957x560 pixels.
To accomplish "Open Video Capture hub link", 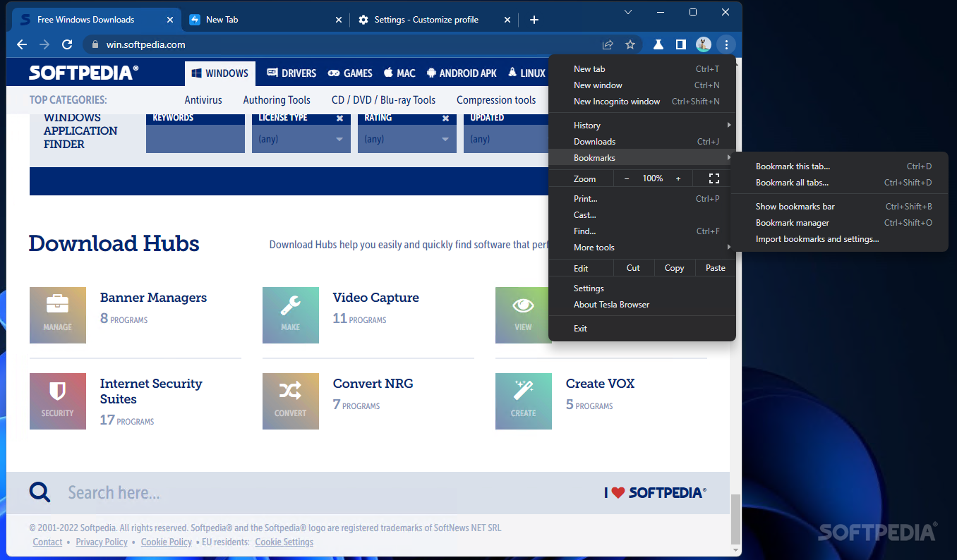I will [376, 298].
